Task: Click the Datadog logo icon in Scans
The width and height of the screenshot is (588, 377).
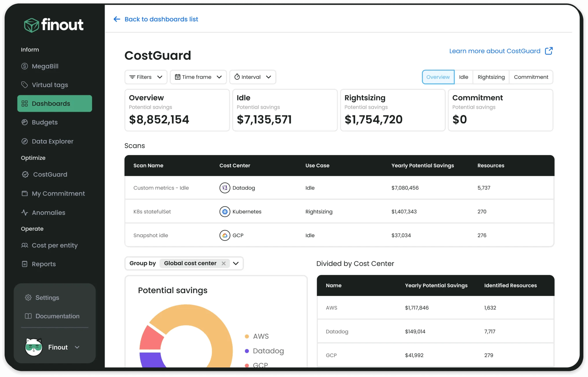Action: pos(225,188)
